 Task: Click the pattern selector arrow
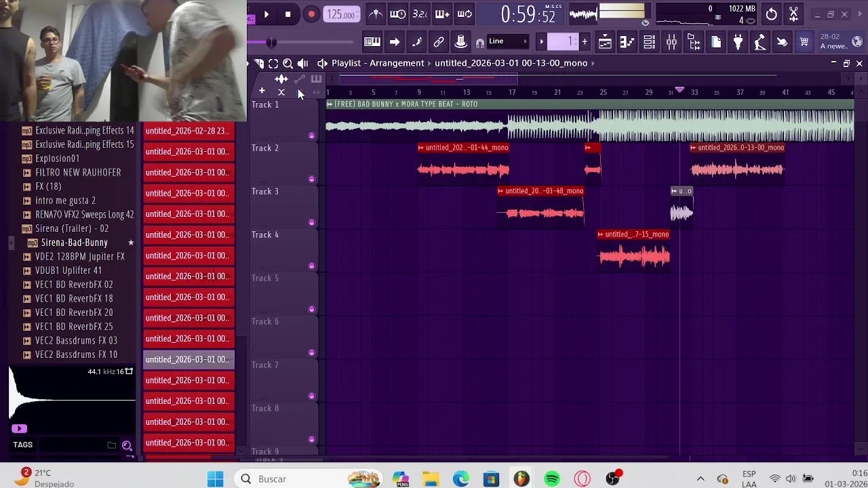(x=541, y=42)
